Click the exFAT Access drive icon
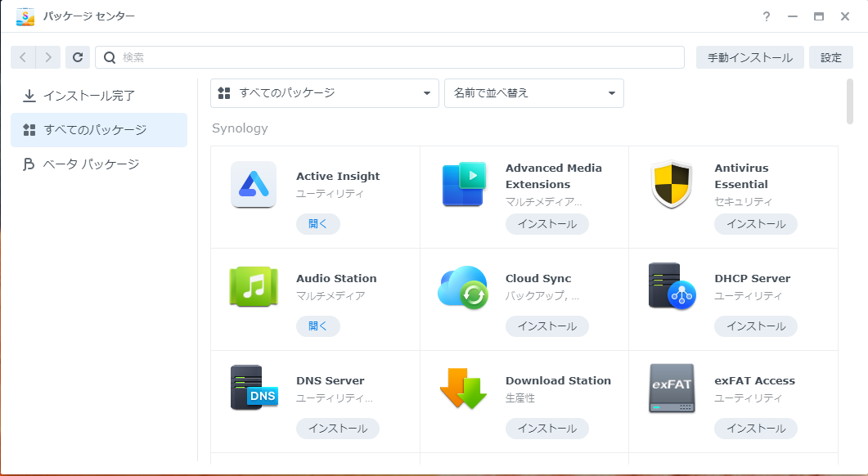 click(672, 388)
